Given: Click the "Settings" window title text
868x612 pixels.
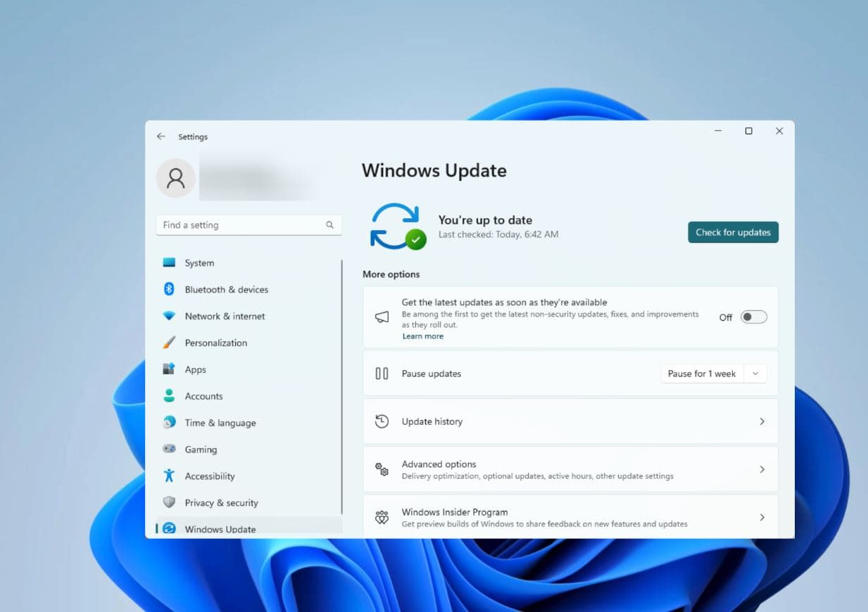Looking at the screenshot, I should [x=193, y=136].
